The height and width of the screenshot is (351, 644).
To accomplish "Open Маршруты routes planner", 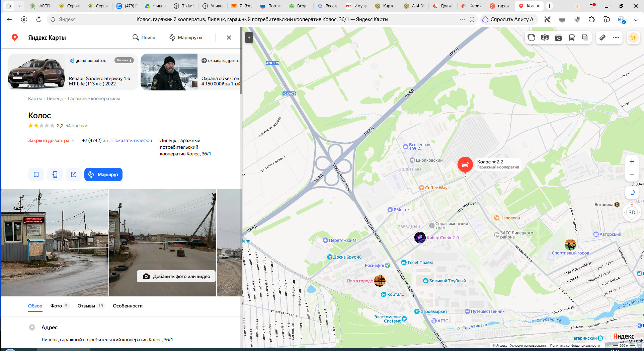I will click(x=186, y=38).
